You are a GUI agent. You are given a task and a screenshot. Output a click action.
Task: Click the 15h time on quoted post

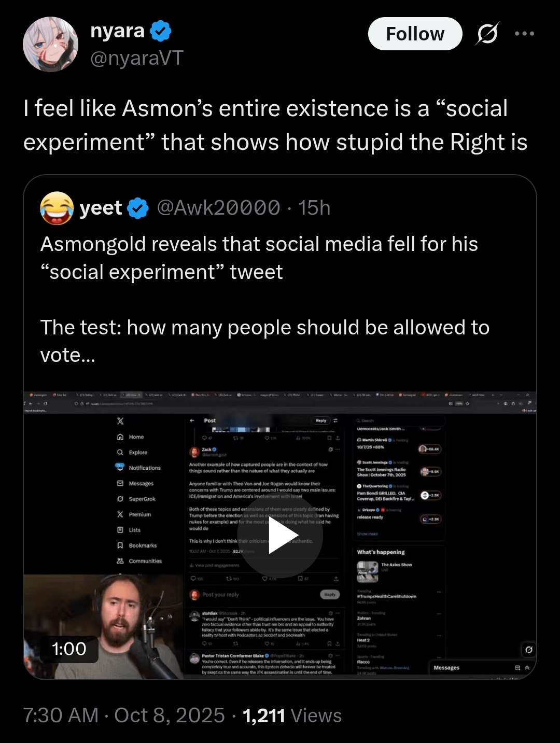pyautogui.click(x=314, y=208)
